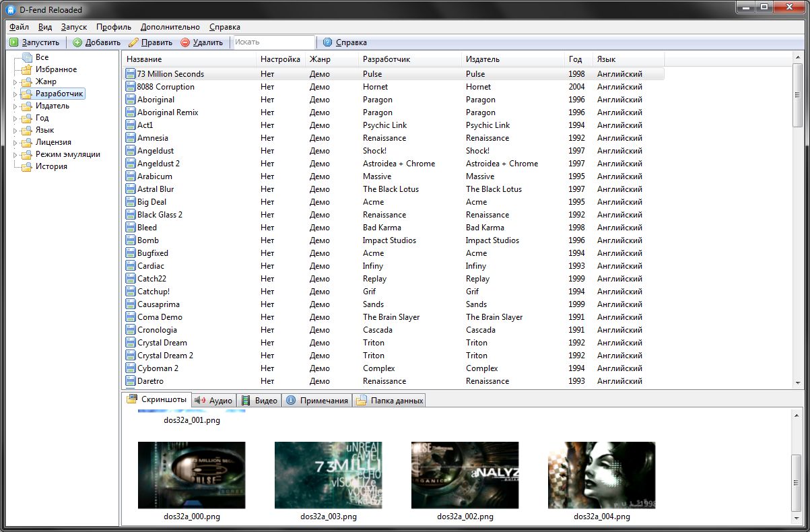The width and height of the screenshot is (810, 532).
Task: Select the dos32a_004.png screenshot thumbnail
Action: pyautogui.click(x=601, y=475)
